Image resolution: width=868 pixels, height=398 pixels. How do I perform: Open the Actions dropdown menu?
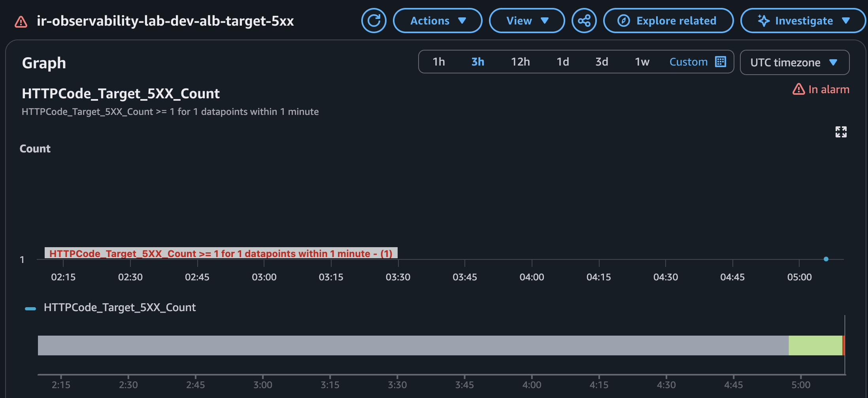coord(438,21)
